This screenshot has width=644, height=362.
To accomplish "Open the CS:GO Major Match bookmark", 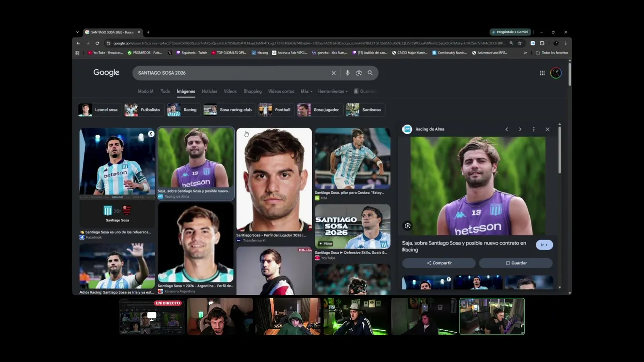I will [x=410, y=53].
